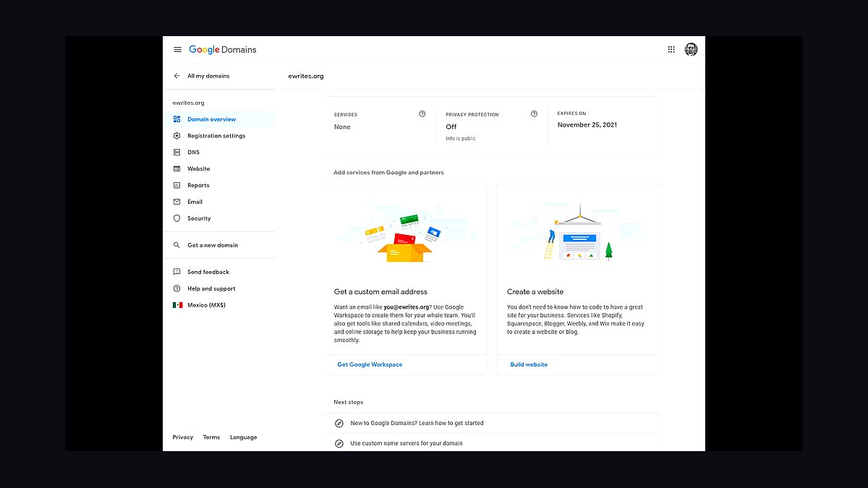The width and height of the screenshot is (868, 488).
Task: Click the Create a website heading
Action: 535,292
